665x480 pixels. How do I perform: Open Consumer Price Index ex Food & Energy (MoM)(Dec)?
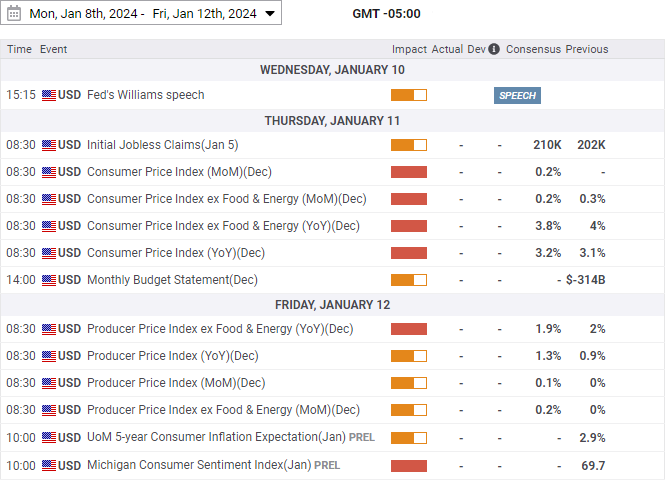[226, 199]
